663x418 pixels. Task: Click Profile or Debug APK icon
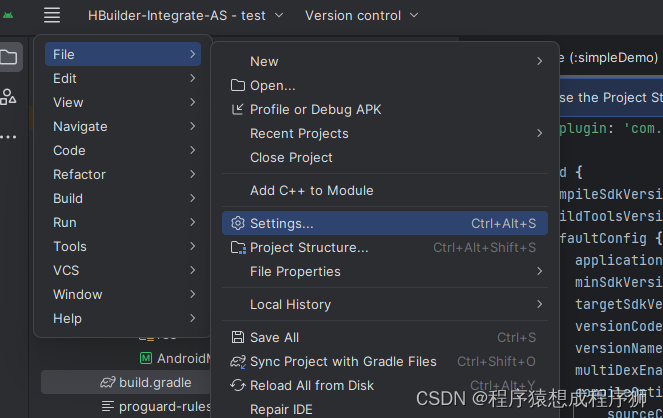[238, 110]
